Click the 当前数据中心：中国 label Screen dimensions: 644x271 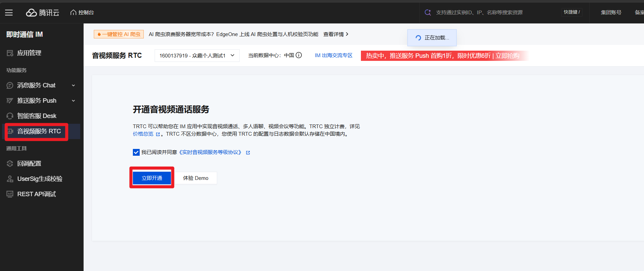271,55
